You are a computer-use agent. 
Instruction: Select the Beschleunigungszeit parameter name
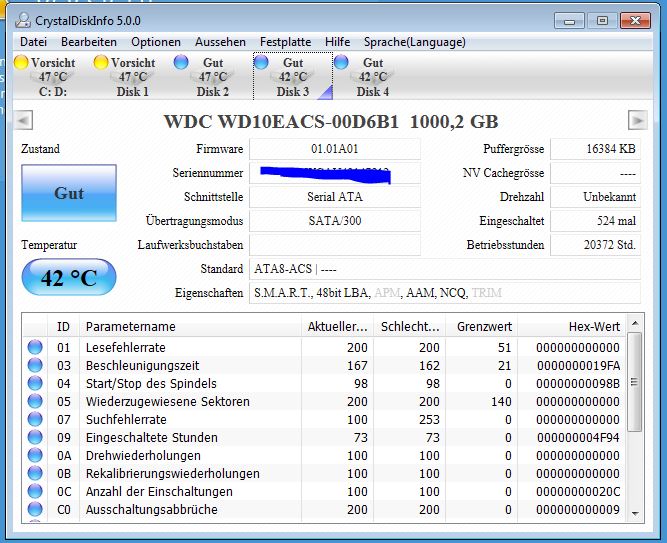click(143, 366)
